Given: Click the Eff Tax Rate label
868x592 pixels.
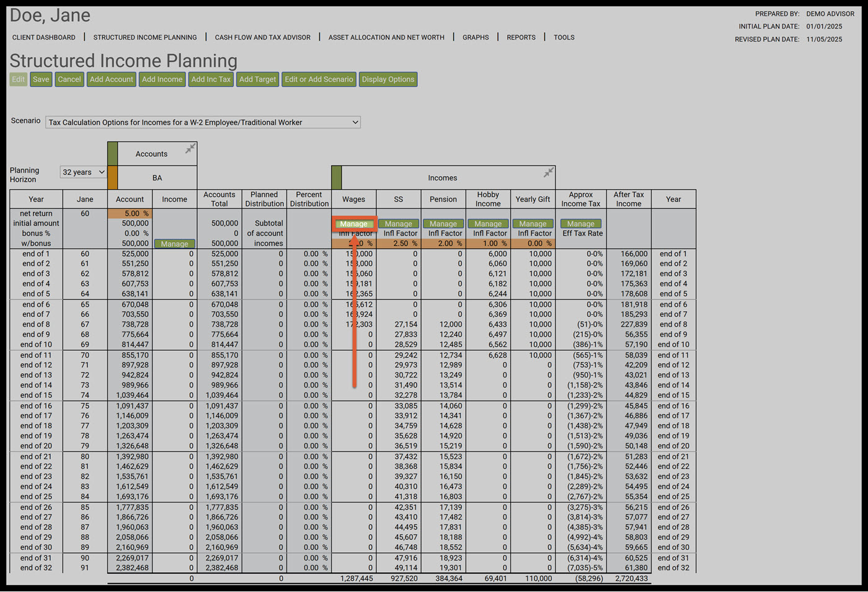Looking at the screenshot, I should coord(583,234).
